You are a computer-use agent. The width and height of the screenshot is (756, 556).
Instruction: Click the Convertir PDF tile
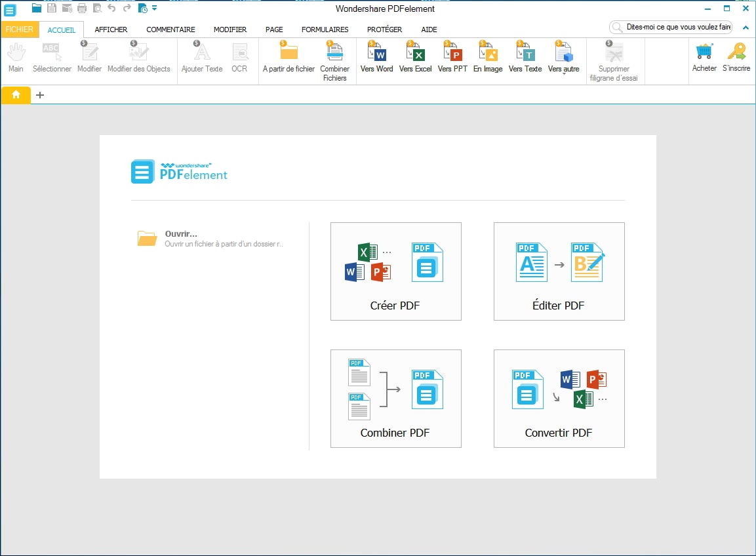pos(559,399)
